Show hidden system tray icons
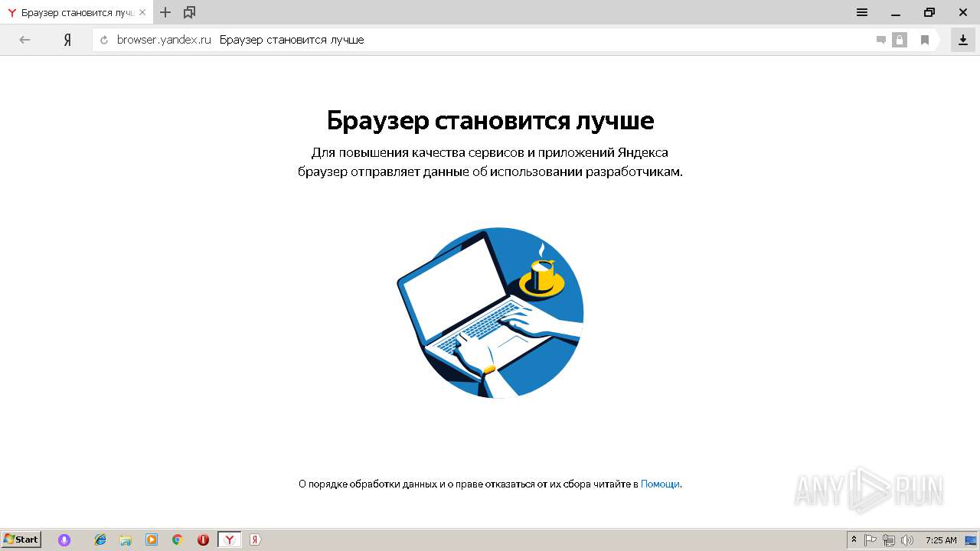This screenshot has height=551, width=980. pyautogui.click(x=854, y=540)
